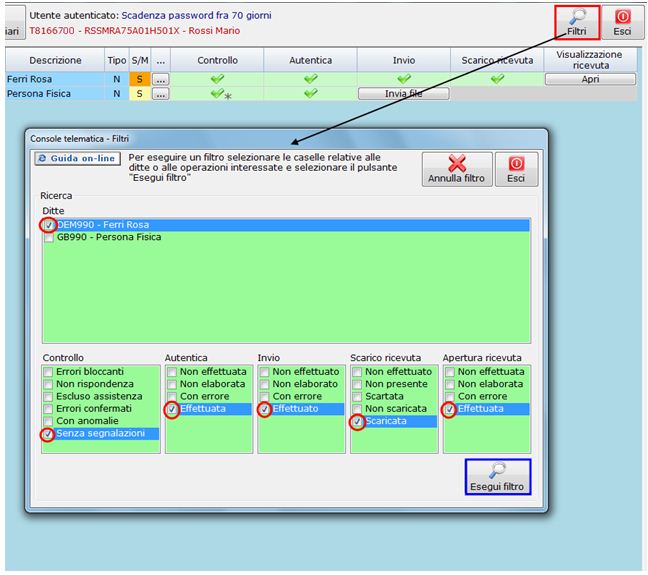
Task: Click Scarico ricevuta checkmark for Ferri Rosa
Action: tap(498, 79)
